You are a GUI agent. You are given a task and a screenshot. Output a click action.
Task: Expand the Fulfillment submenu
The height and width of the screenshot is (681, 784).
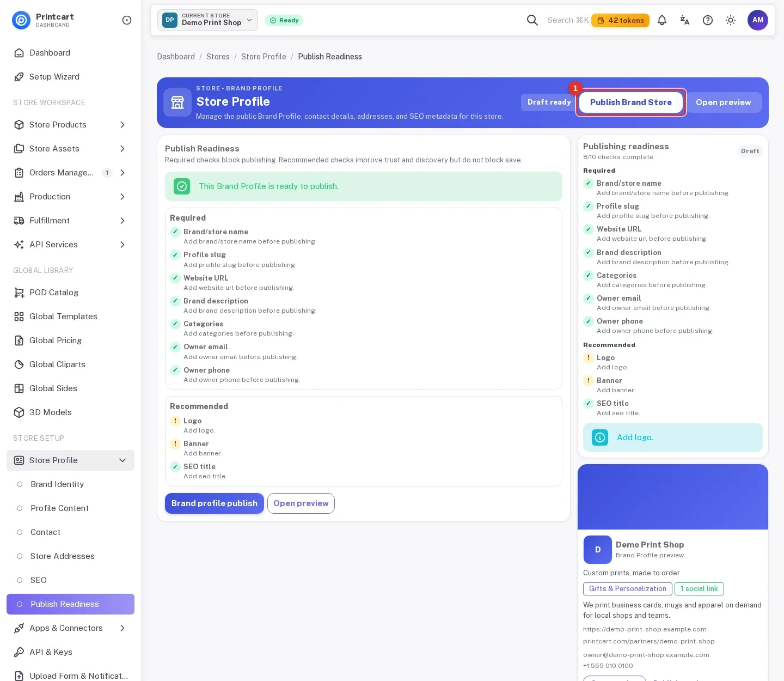tap(122, 221)
